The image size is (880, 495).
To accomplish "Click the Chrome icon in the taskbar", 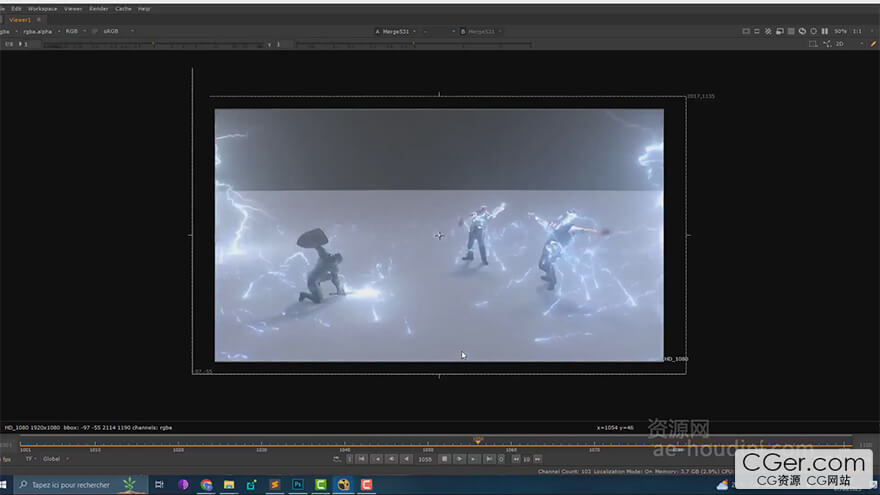I will coord(206,484).
